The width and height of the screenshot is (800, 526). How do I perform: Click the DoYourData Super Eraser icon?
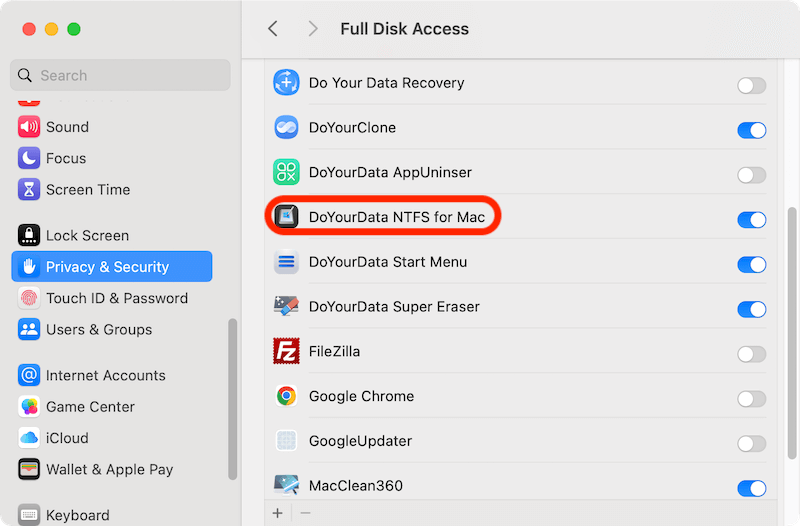coord(286,306)
